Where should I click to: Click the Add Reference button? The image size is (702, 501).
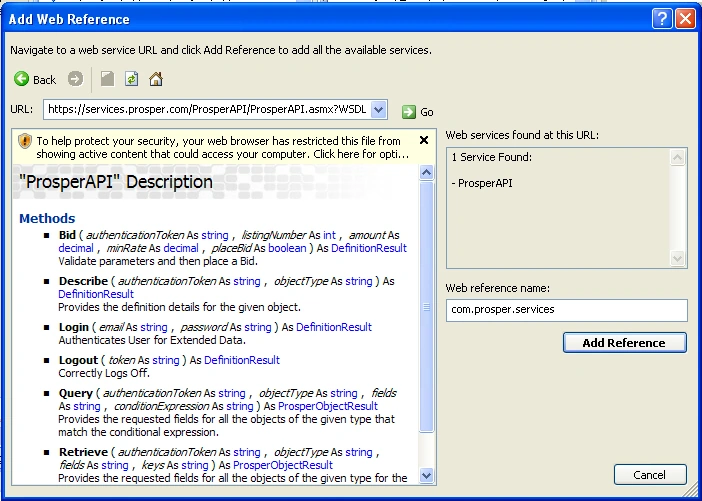click(624, 343)
